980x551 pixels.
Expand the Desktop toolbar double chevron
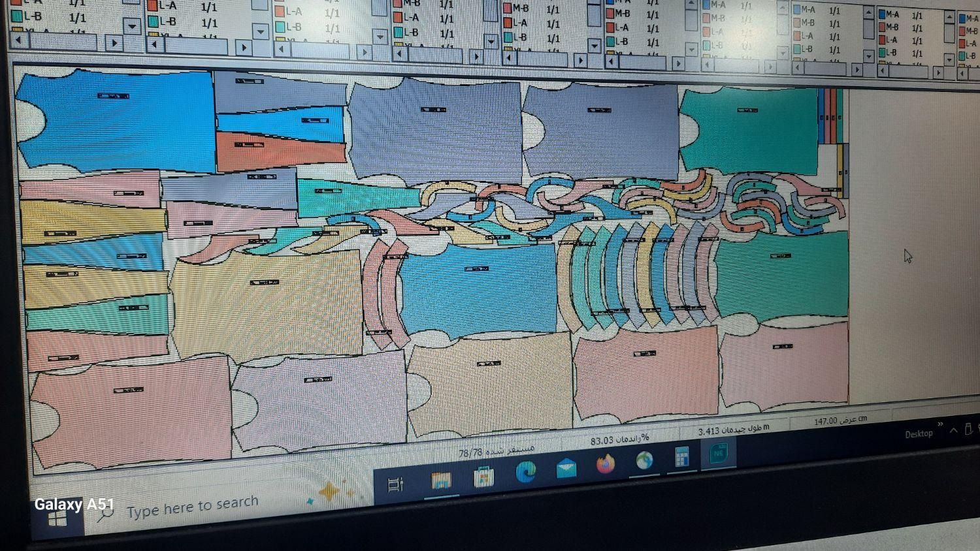[x=940, y=424]
